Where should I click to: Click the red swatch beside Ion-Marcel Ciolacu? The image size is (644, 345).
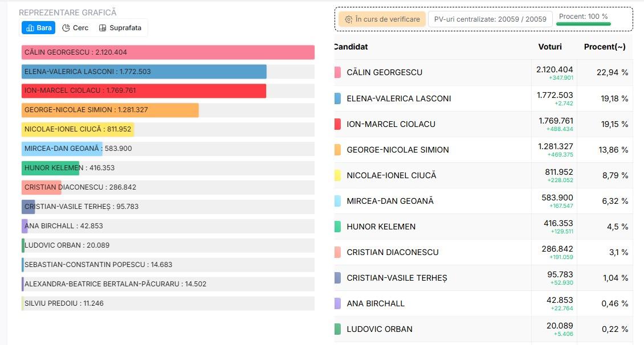337,124
